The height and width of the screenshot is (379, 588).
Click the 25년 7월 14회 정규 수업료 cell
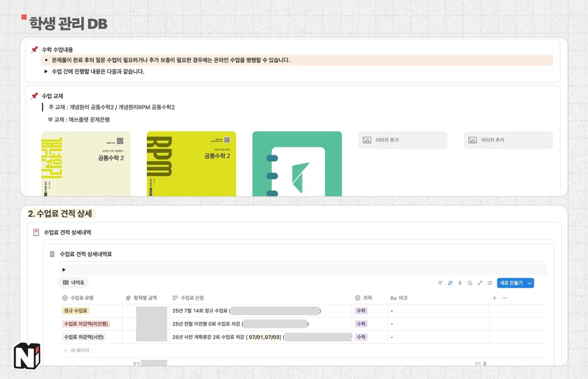pyautogui.click(x=260, y=311)
